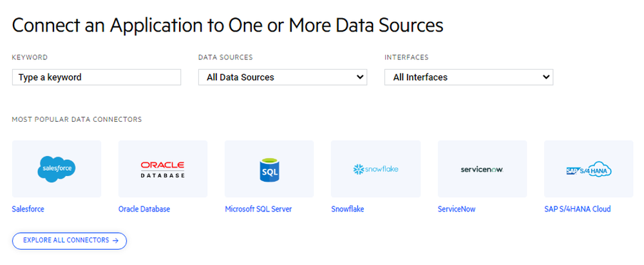Screen dimensions: 644x265
Task: Follow the SAP S/4HANA Cloud text link
Action: 578,209
